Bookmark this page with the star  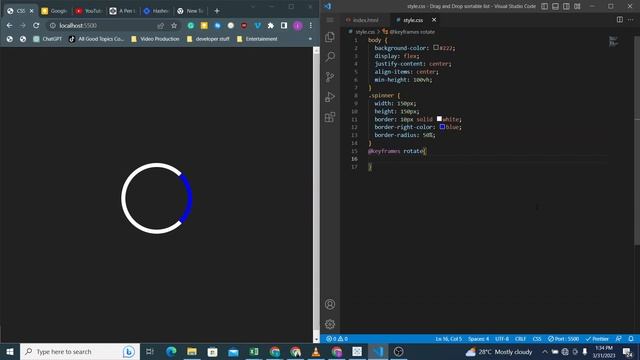tap(174, 25)
